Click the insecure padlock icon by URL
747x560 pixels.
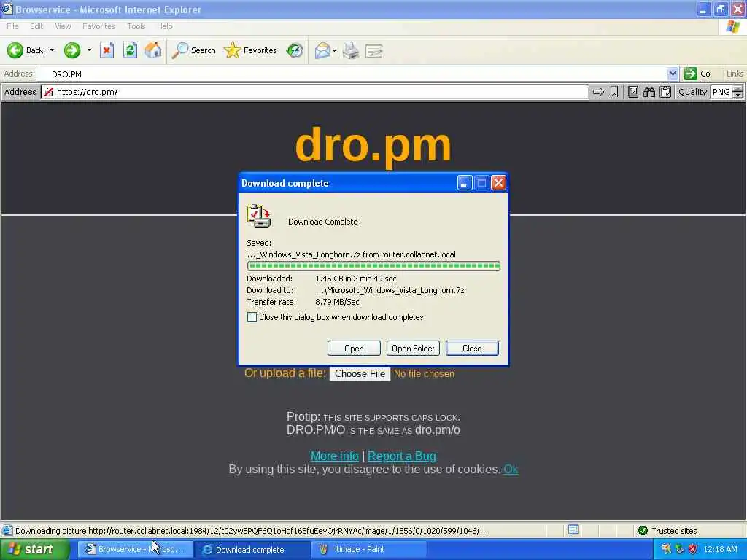click(49, 92)
